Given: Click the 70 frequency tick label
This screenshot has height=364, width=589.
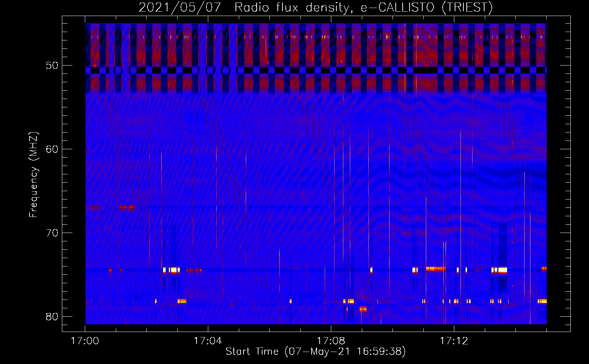Looking at the screenshot, I should 52,233.
